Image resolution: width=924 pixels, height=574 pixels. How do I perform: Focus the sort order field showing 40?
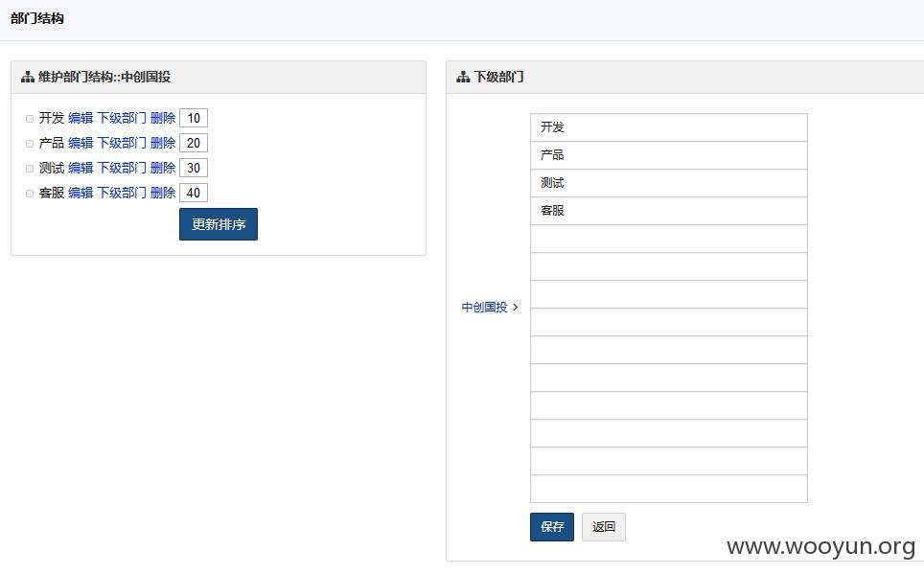click(x=194, y=193)
